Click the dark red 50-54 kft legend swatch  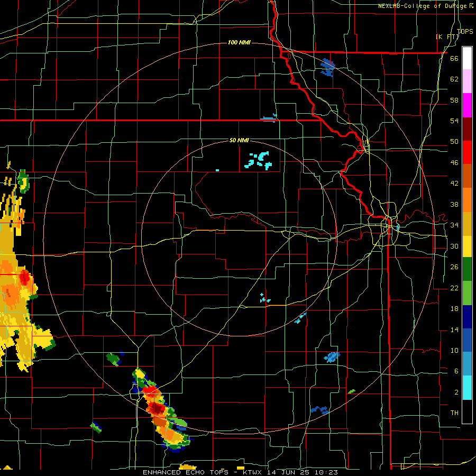tap(467, 129)
